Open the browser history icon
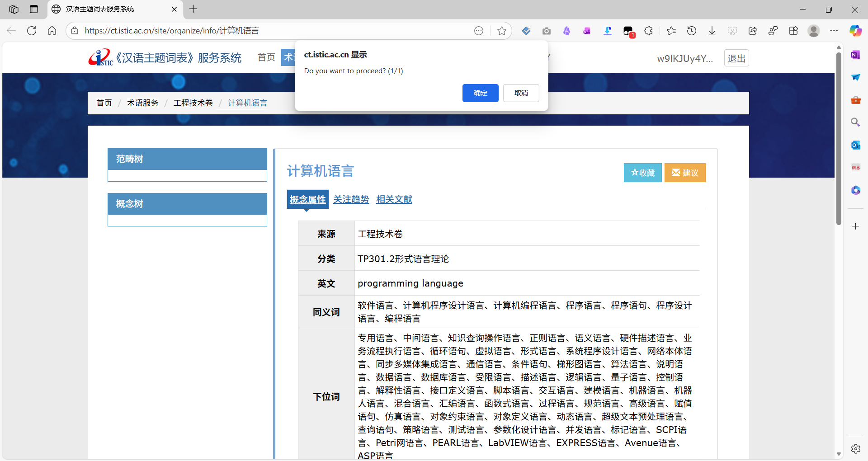This screenshot has width=868, height=461. point(691,31)
